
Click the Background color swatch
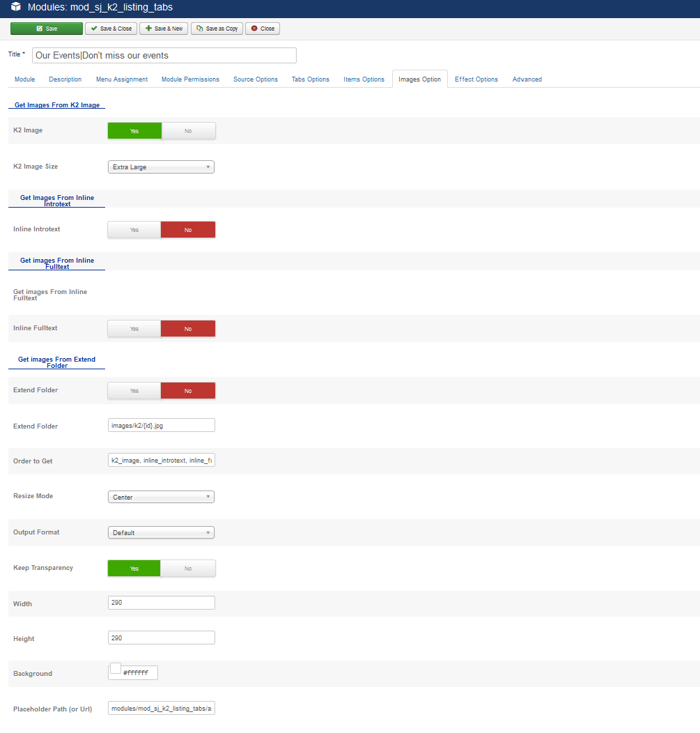(x=116, y=669)
